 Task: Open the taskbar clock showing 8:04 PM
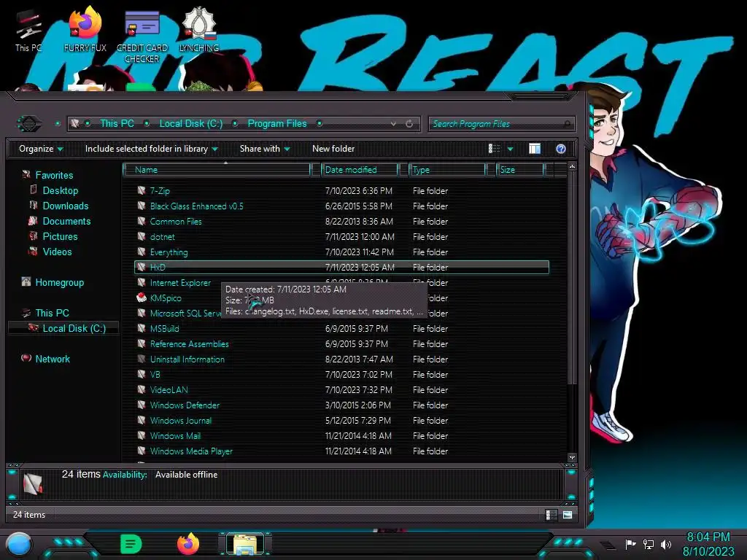(708, 544)
